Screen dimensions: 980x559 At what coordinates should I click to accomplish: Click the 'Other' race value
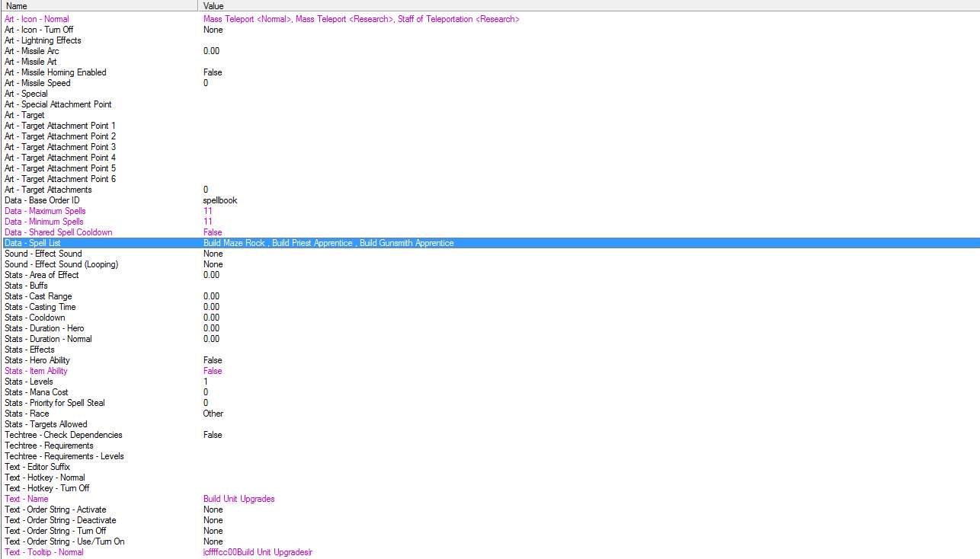click(213, 414)
